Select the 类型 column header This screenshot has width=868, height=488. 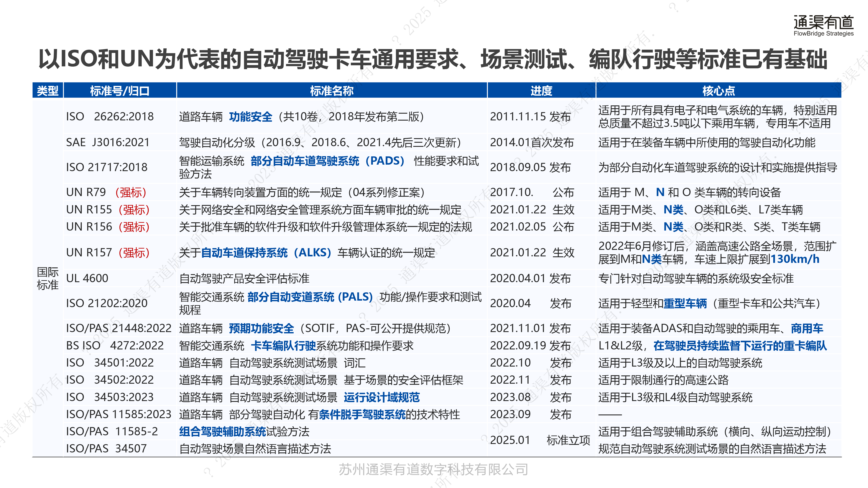(x=48, y=91)
